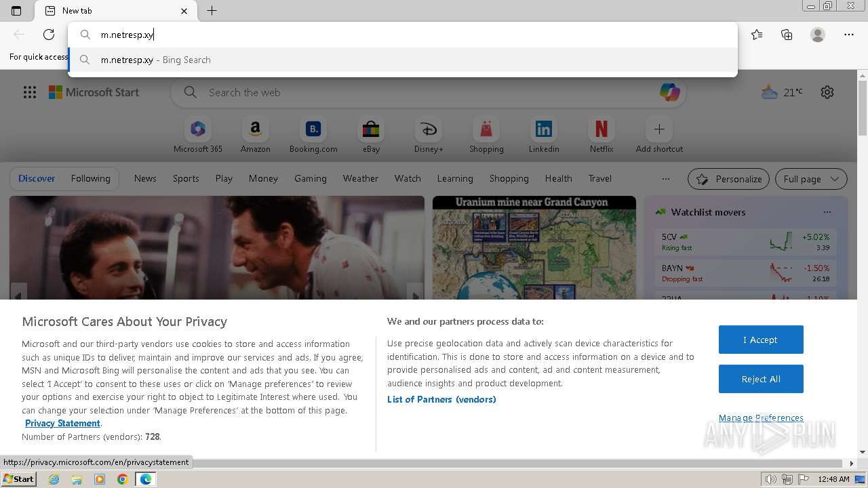Open the Sports category
The width and height of the screenshot is (868, 488).
click(186, 178)
